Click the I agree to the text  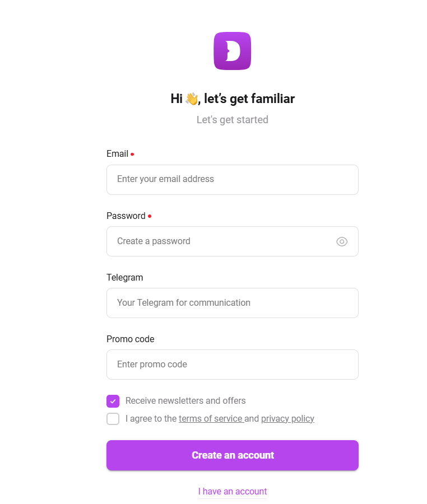(x=151, y=419)
